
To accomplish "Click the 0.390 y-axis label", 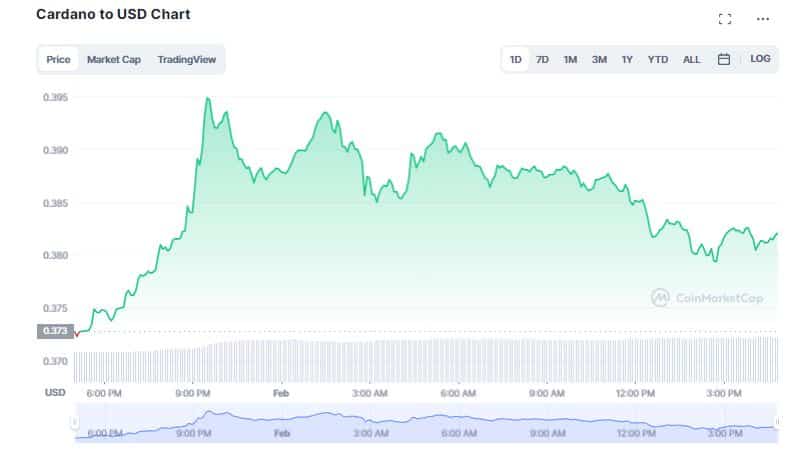I will 55,150.
